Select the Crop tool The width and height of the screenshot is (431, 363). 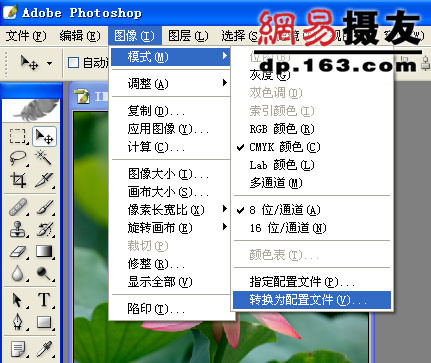coord(17,180)
